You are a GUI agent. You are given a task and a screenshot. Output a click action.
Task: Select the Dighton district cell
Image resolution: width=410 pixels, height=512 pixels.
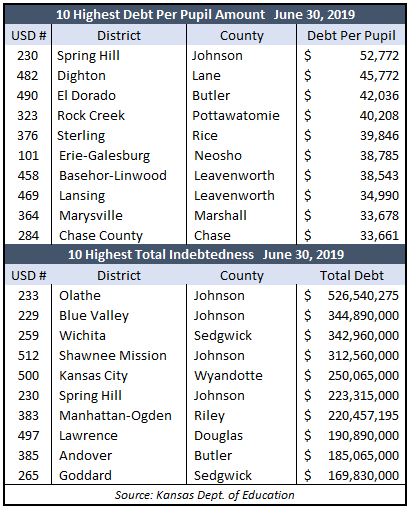pos(81,76)
